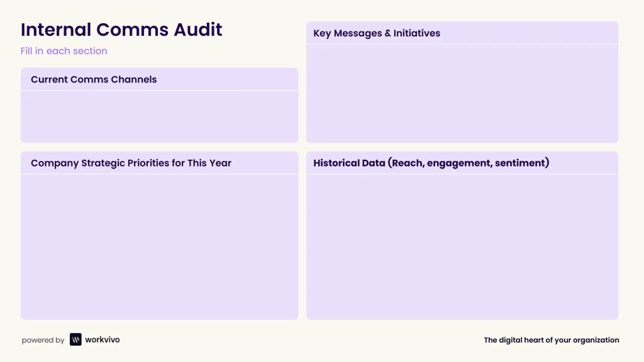Click 'The digital heart of your organization' tagline
Image resolution: width=644 pixels, height=362 pixels.
click(x=551, y=340)
